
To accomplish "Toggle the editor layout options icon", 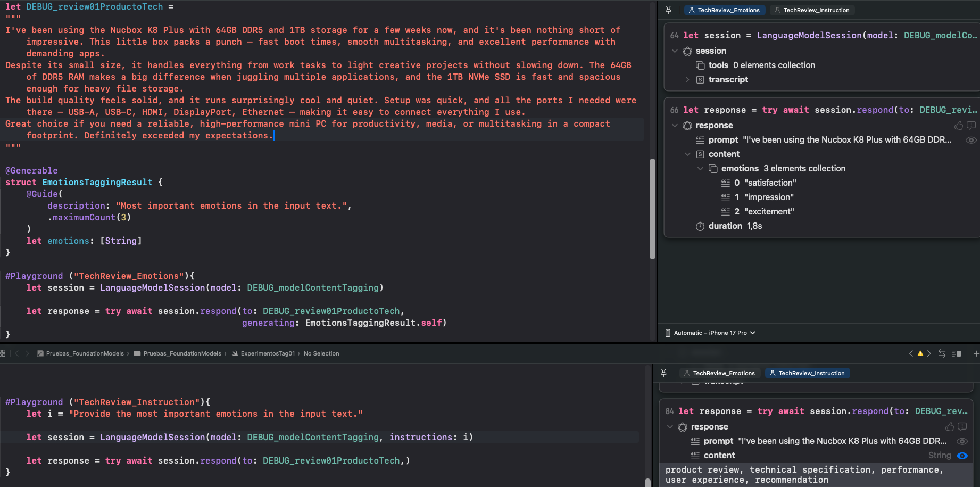I will tap(957, 353).
